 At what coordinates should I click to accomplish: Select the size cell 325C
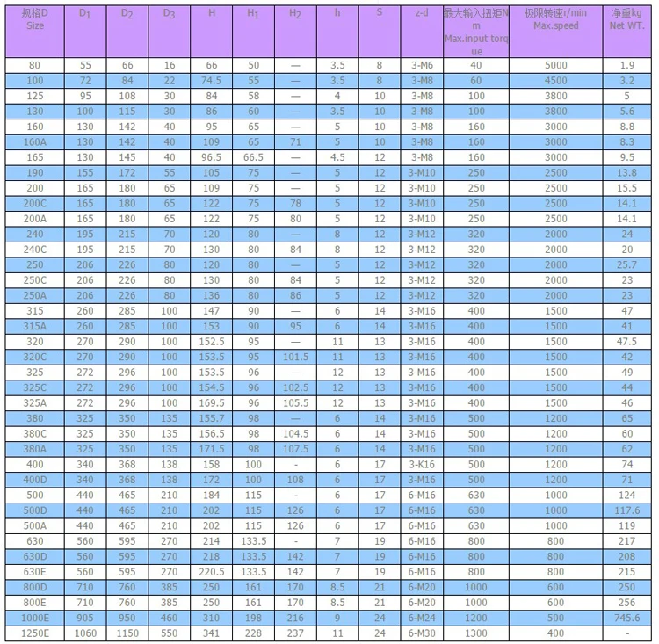[x=35, y=387]
